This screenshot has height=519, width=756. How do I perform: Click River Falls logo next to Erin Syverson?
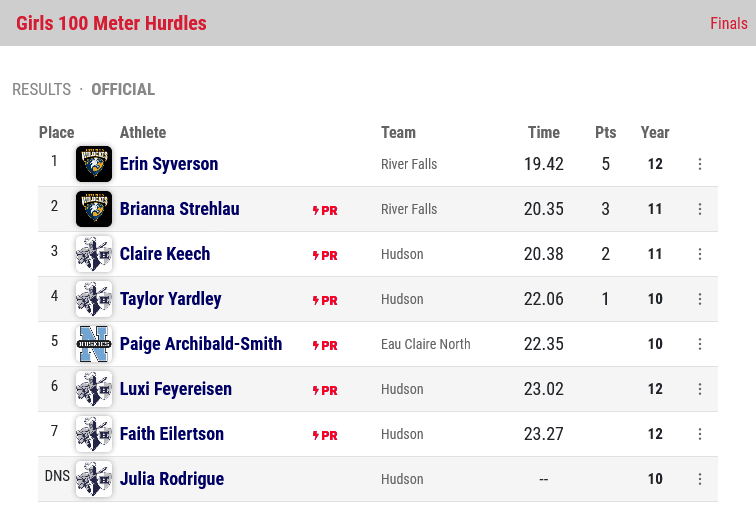[94, 164]
